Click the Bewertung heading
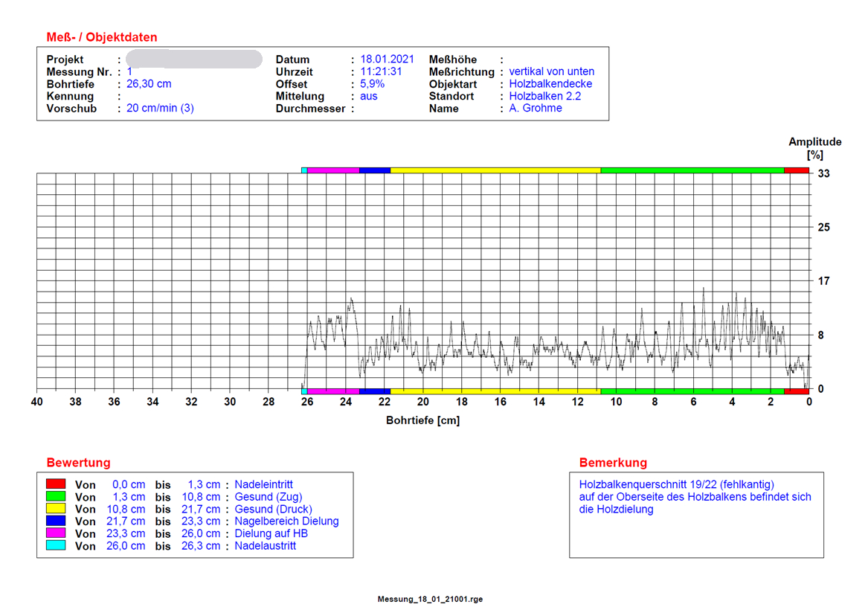 click(79, 463)
